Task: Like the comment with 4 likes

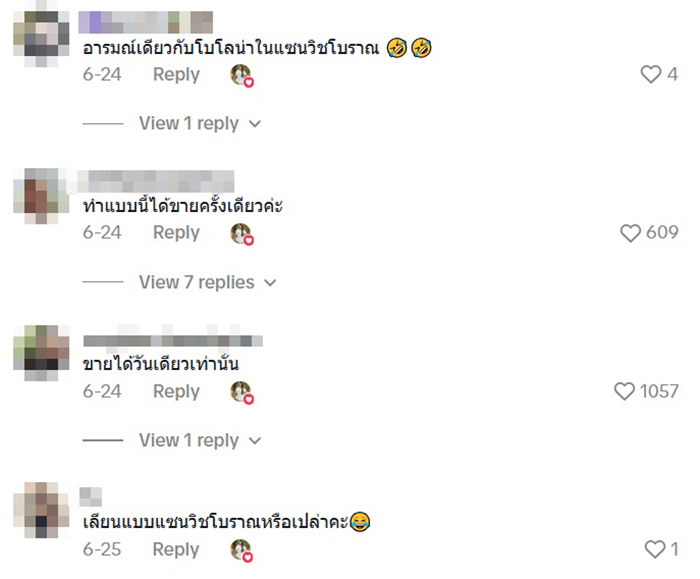Action: click(650, 74)
